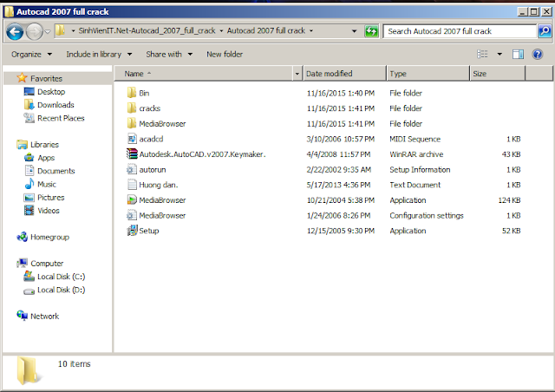Click Setup file name text
This screenshot has height=392, width=555.
(x=149, y=231)
